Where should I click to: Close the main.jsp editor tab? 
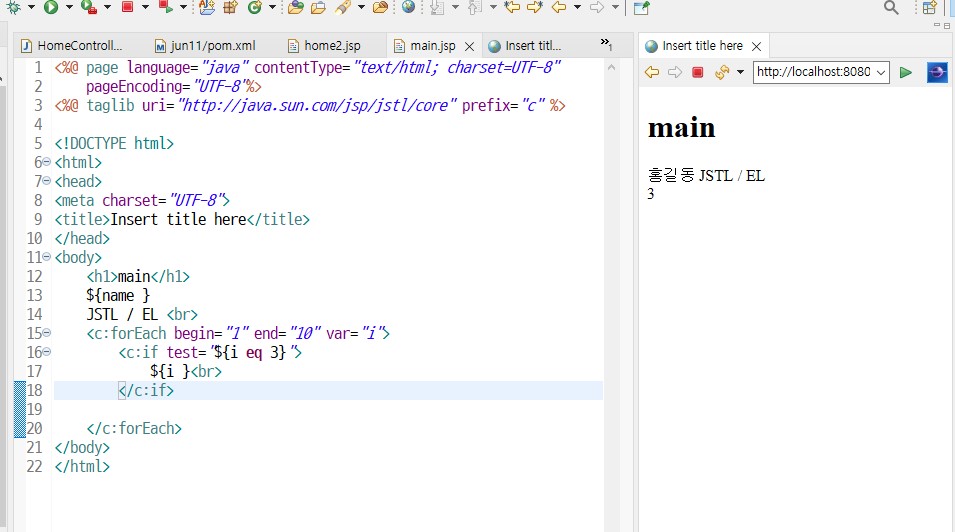click(470, 46)
